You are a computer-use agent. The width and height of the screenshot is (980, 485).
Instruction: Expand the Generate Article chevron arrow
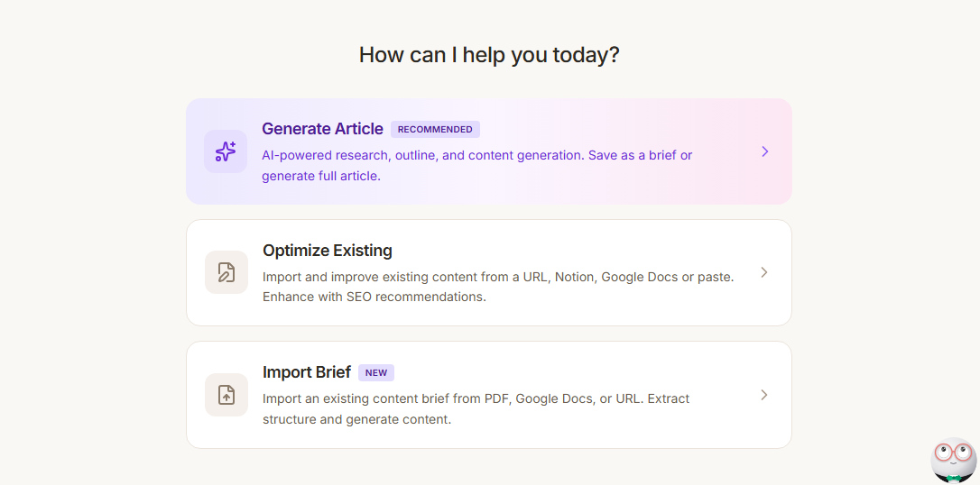click(x=764, y=151)
